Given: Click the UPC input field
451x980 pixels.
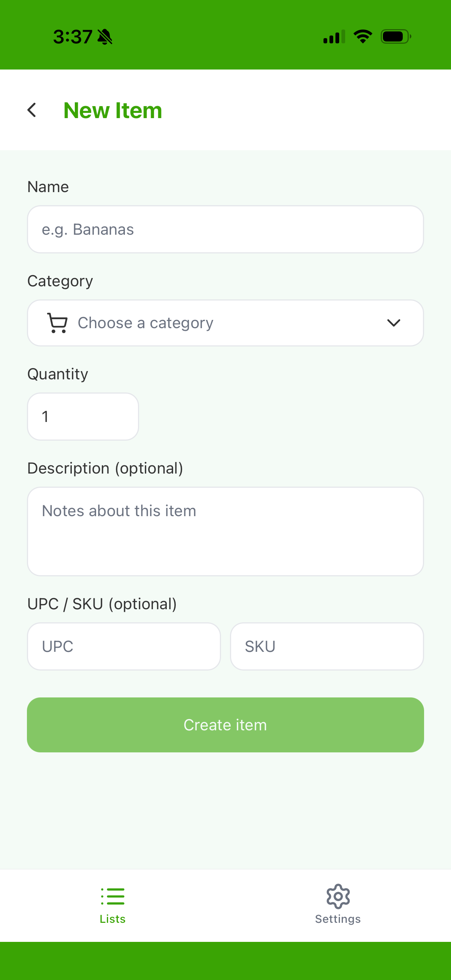Looking at the screenshot, I should tap(124, 646).
